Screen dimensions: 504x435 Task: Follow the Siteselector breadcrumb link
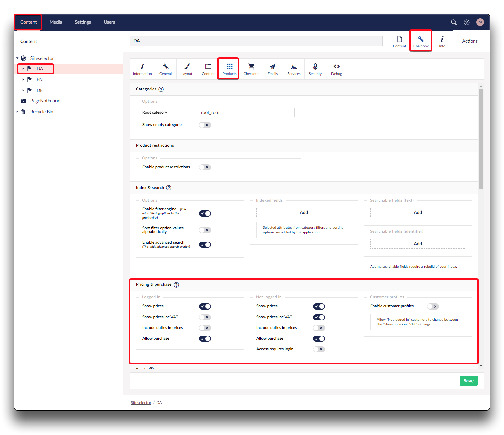(x=141, y=403)
